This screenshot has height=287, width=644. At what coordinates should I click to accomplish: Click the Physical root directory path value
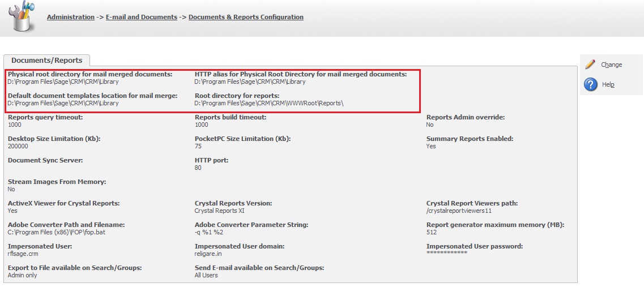pos(63,82)
